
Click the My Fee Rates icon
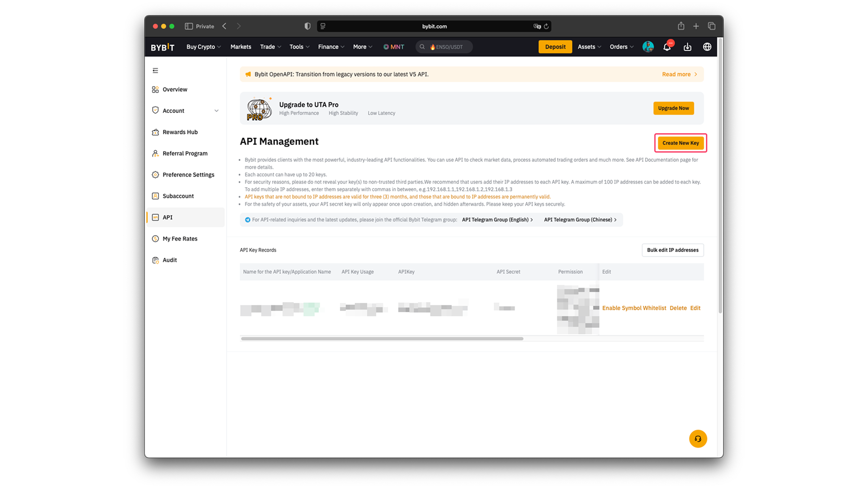pyautogui.click(x=155, y=238)
